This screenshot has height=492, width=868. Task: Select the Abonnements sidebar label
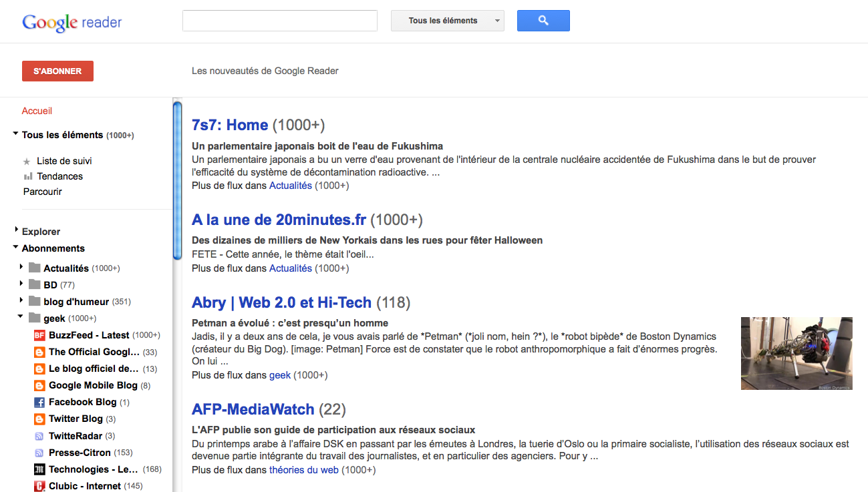tap(53, 248)
